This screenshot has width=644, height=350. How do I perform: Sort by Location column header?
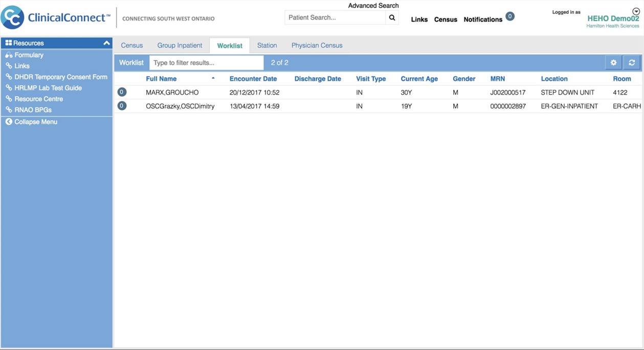point(554,79)
